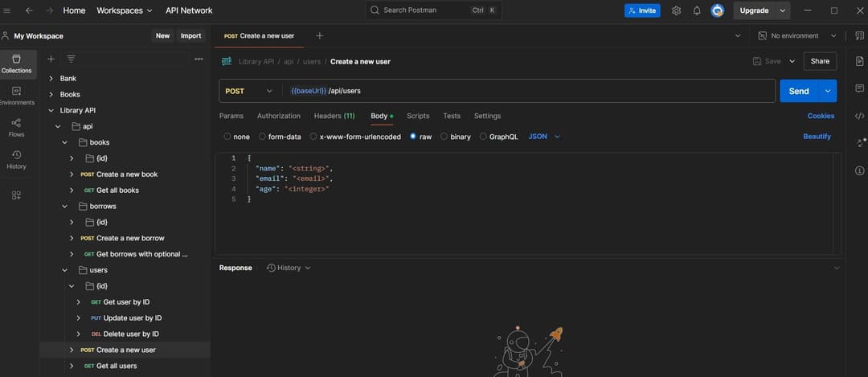Open the Collections sidebar panel

pos(16,64)
